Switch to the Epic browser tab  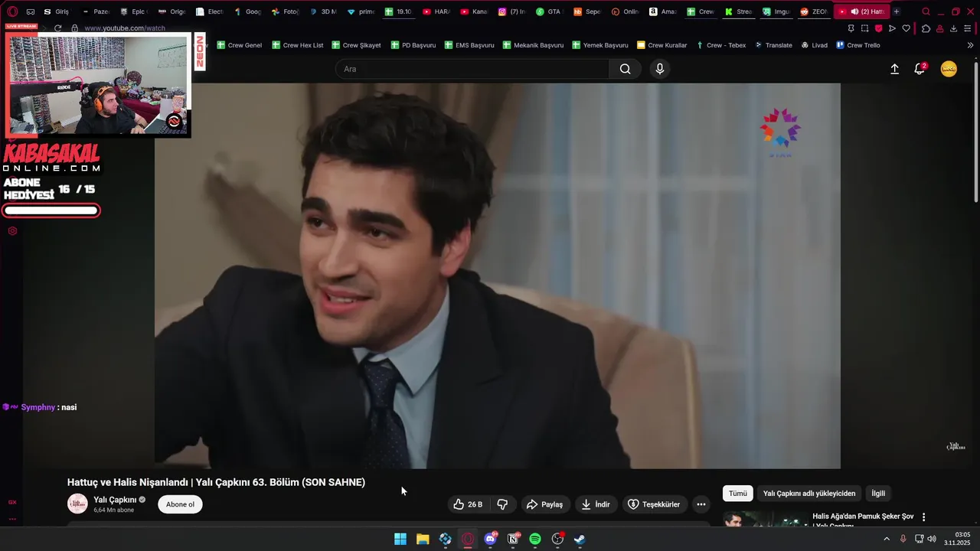pos(133,11)
